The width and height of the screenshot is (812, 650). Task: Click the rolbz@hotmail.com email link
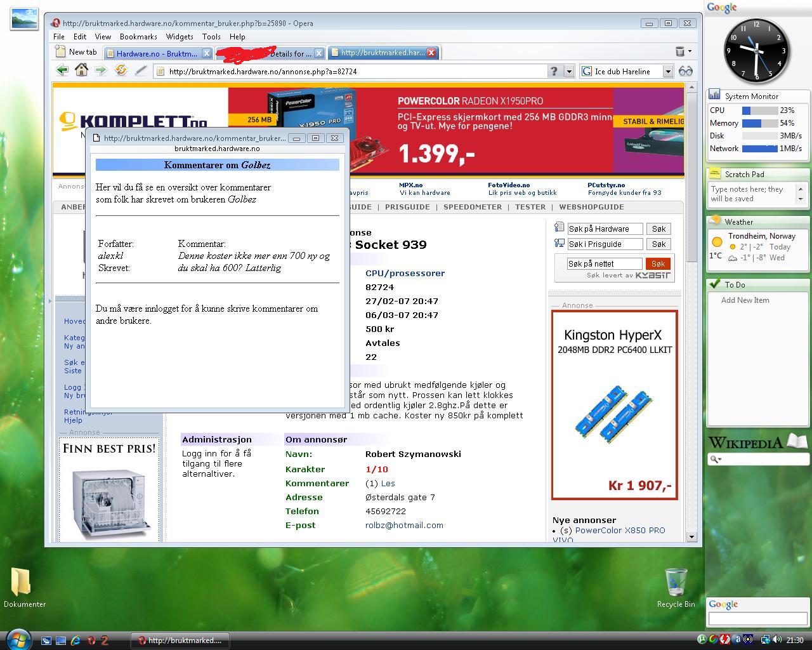click(x=404, y=525)
